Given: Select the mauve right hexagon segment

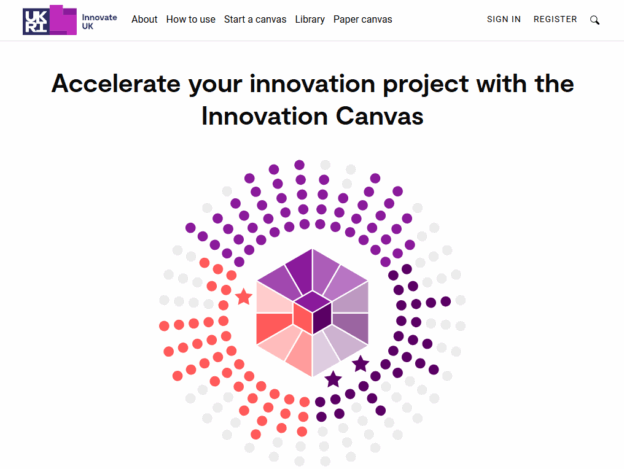Looking at the screenshot, I should pyautogui.click(x=352, y=327).
